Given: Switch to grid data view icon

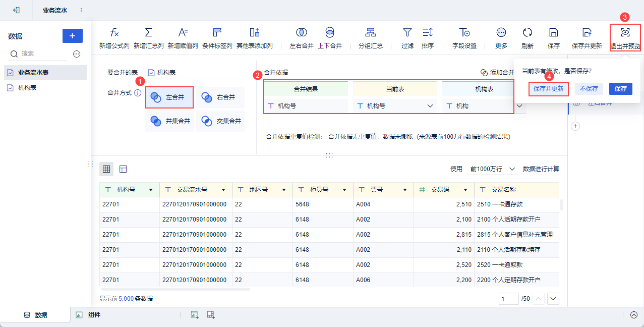Looking at the screenshot, I should tap(106, 169).
